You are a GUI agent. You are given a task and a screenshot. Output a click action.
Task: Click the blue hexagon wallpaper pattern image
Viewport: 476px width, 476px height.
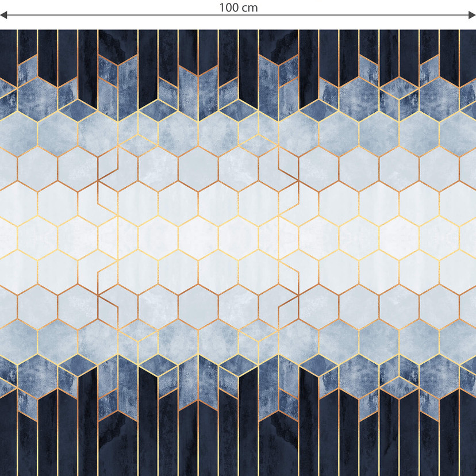(238, 252)
